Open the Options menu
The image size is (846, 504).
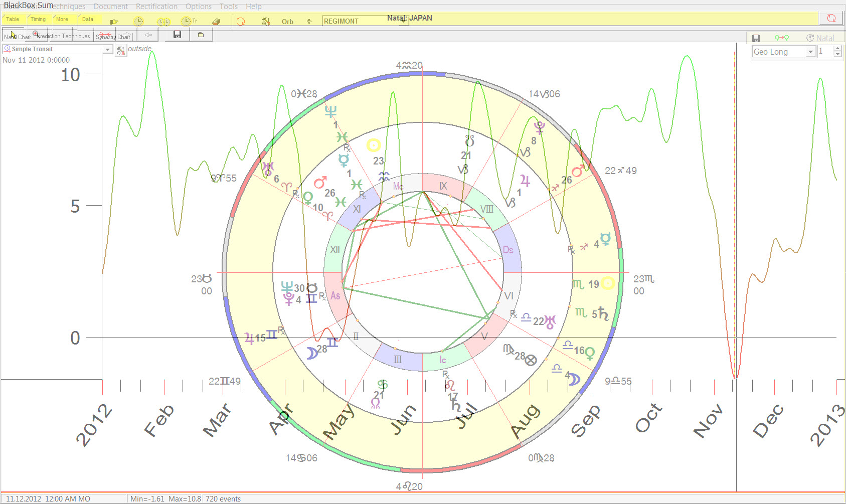198,7
